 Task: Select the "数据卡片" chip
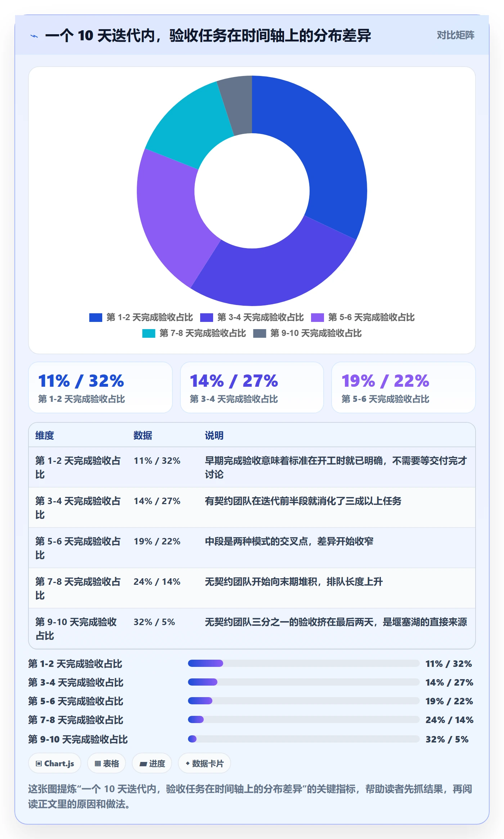[204, 763]
